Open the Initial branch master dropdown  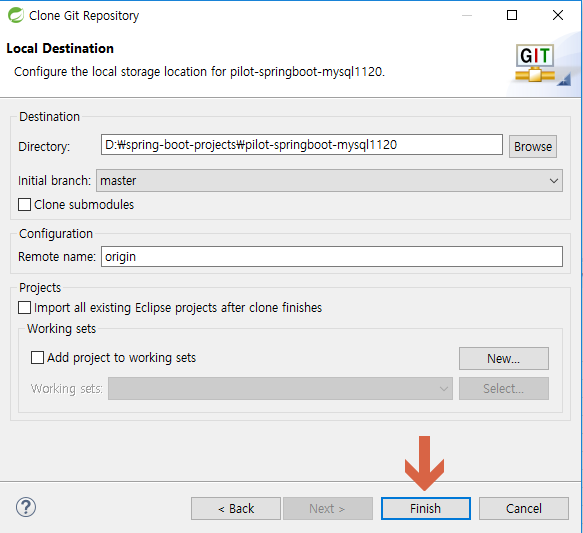(329, 181)
